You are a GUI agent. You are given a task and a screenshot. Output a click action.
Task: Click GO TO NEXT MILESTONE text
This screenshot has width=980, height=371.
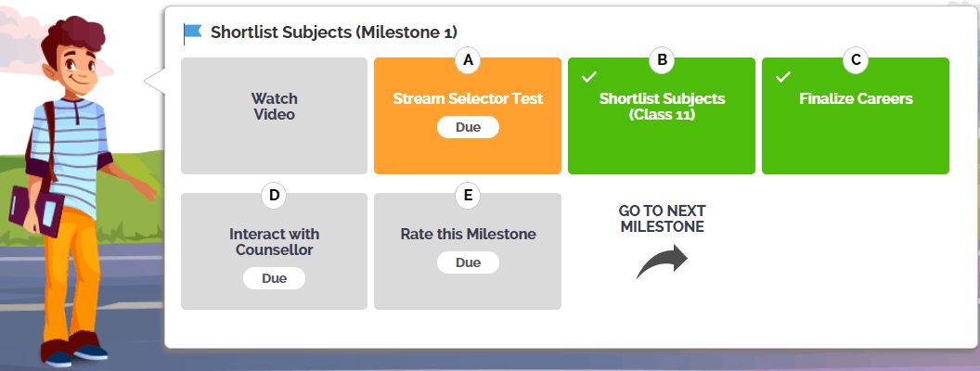point(662,219)
